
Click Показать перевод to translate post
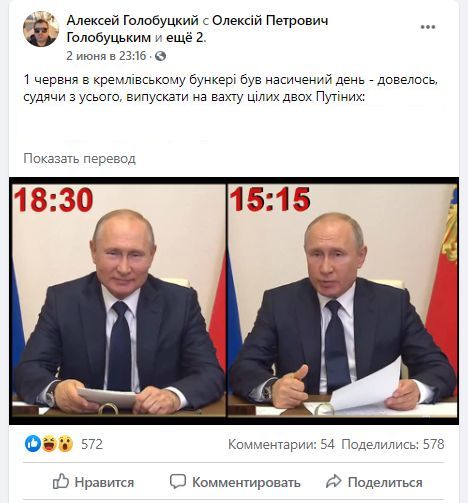(x=79, y=159)
